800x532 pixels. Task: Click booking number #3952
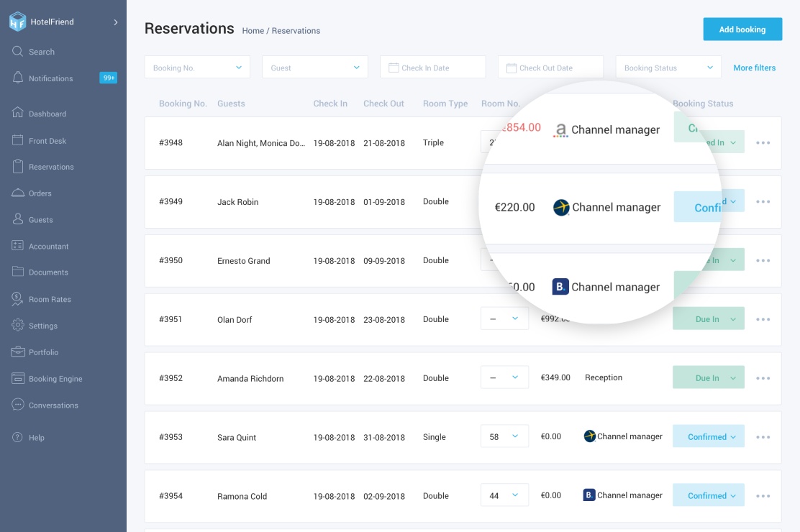tap(171, 378)
